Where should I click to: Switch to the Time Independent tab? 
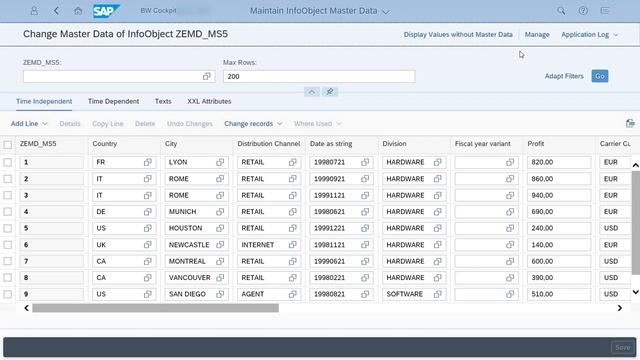pyautogui.click(x=44, y=101)
